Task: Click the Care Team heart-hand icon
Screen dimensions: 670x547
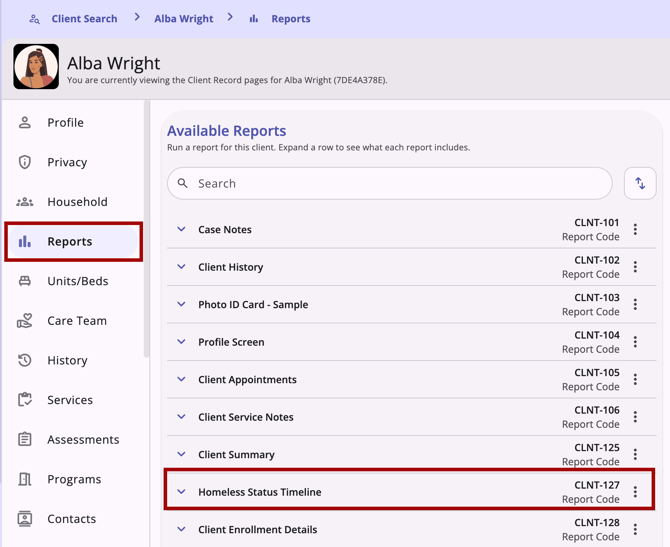Action: [x=25, y=321]
